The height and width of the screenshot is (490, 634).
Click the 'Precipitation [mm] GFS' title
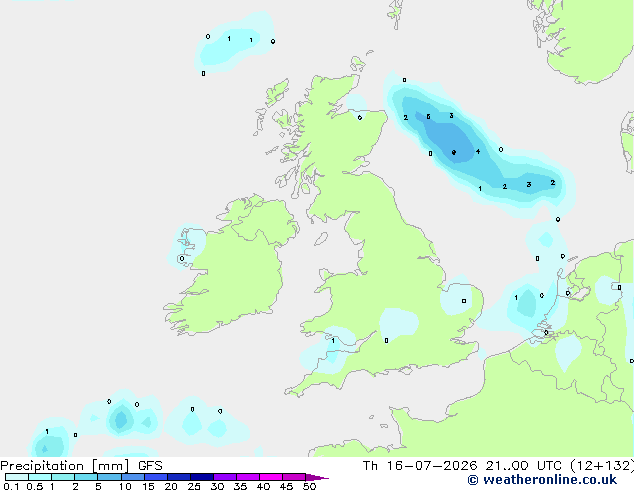81,466
